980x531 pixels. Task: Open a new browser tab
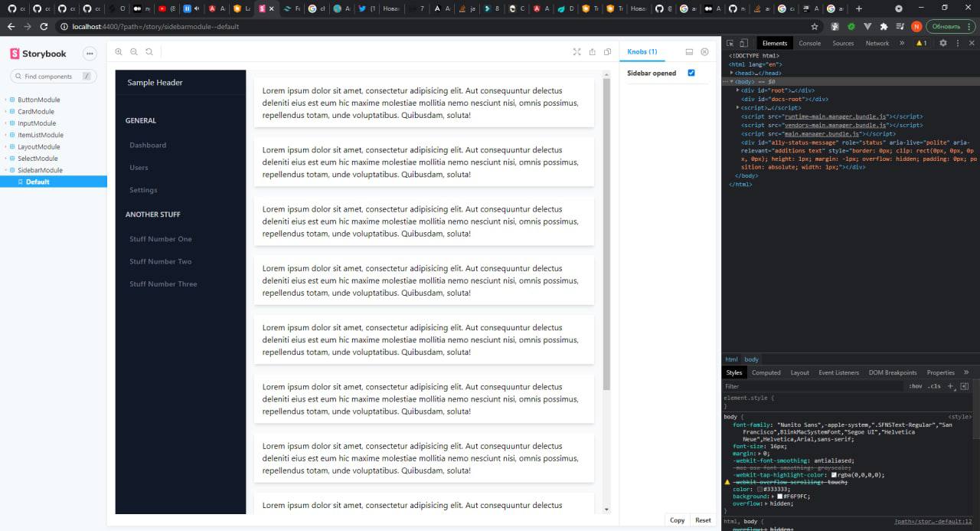tap(858, 8)
